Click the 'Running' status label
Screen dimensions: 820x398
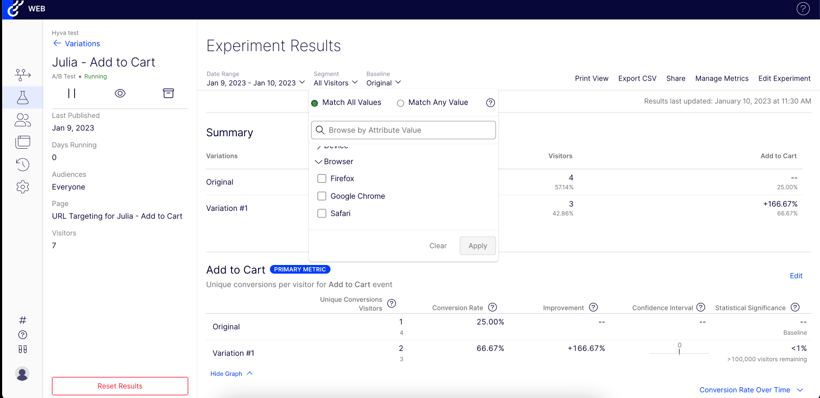tap(97, 76)
